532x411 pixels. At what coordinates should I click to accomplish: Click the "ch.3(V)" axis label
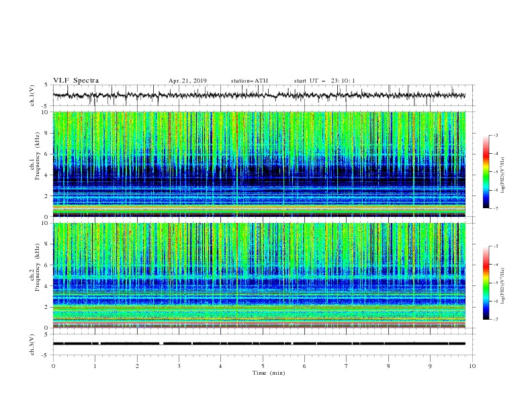click(32, 345)
